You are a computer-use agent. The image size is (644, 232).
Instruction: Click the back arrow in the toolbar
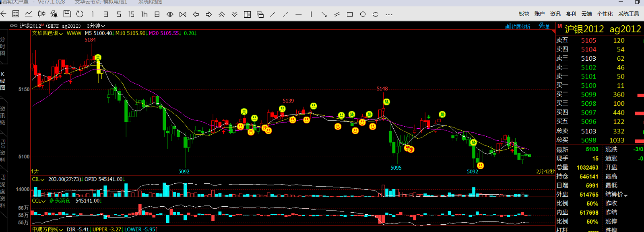[x=4, y=14]
